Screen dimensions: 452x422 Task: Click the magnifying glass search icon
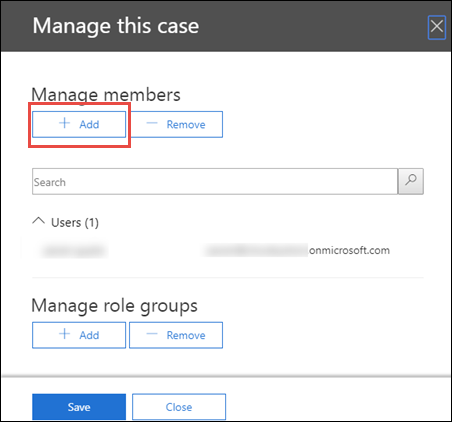[411, 181]
